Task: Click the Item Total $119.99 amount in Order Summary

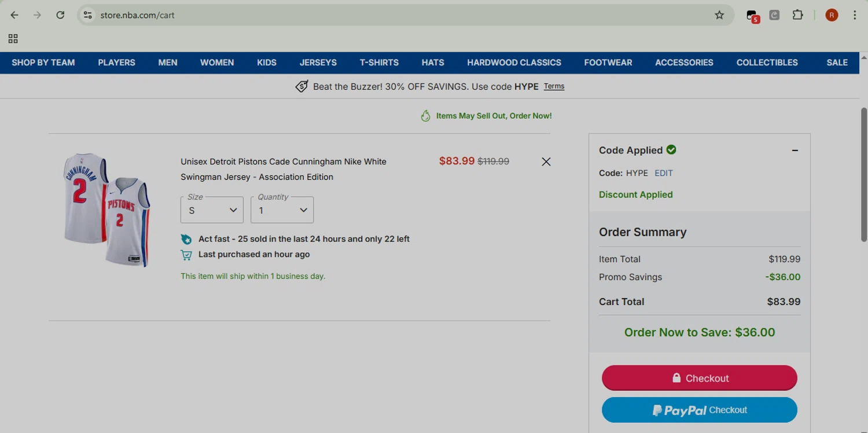Action: [784, 259]
